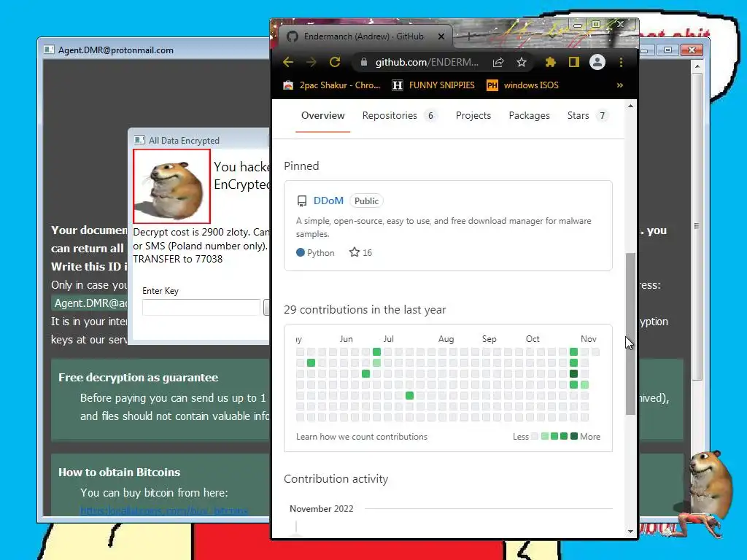The width and height of the screenshot is (747, 560).
Task: Select the Endermanch (Andrew) GitHub tab
Action: tap(364, 36)
